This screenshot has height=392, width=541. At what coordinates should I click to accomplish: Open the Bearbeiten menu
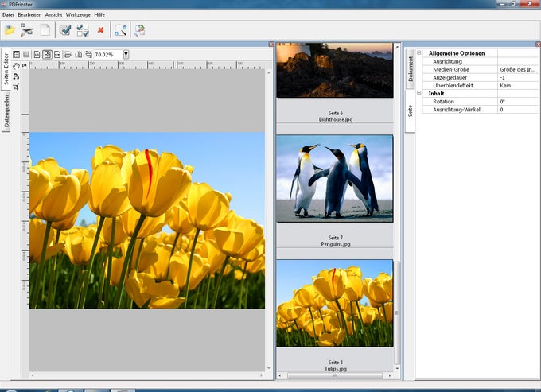coord(29,15)
